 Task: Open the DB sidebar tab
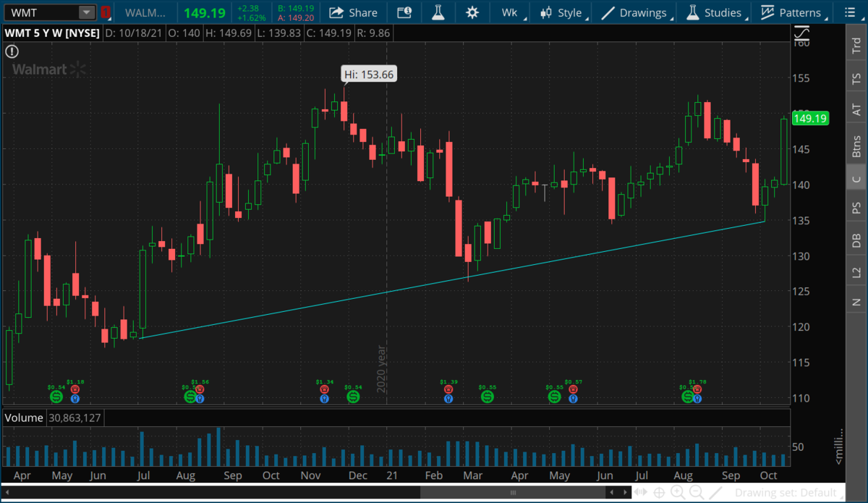(x=856, y=241)
